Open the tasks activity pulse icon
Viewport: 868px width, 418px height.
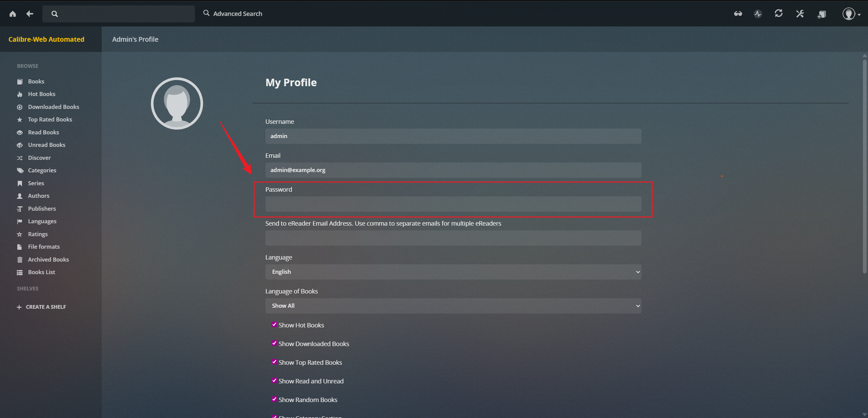tap(758, 14)
